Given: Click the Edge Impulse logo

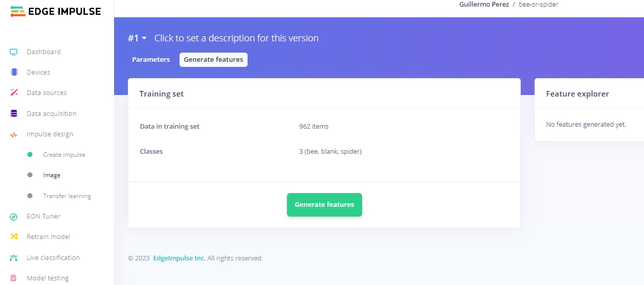Looking at the screenshot, I should coord(56,12).
